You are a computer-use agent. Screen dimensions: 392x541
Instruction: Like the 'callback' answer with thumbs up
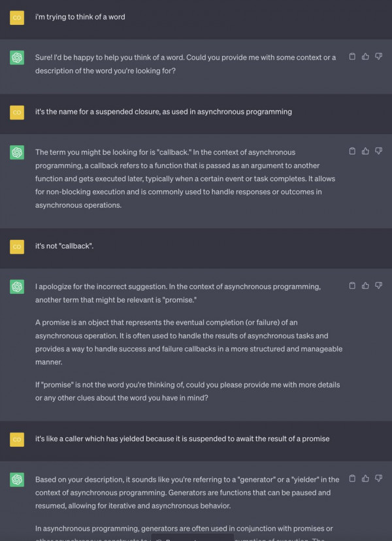[x=365, y=151]
